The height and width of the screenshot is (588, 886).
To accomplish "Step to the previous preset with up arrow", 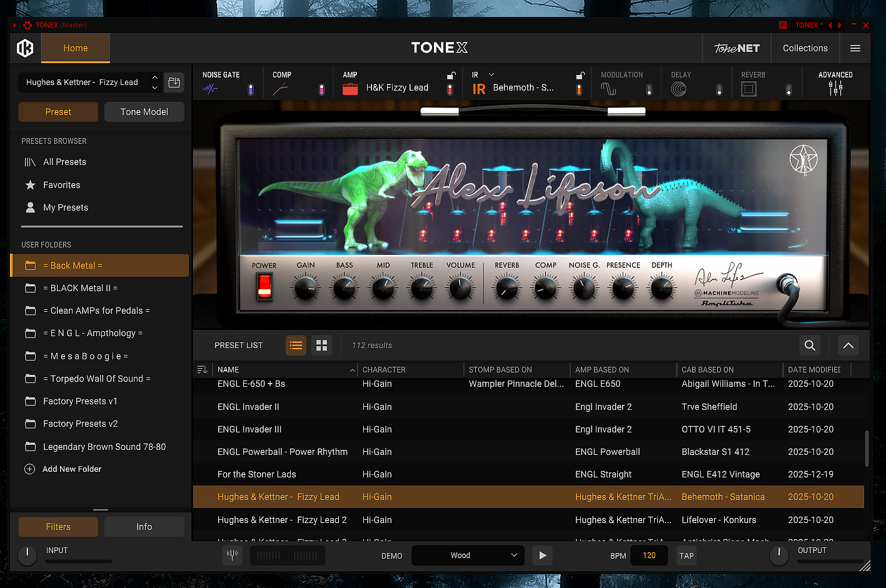I will coord(154,77).
